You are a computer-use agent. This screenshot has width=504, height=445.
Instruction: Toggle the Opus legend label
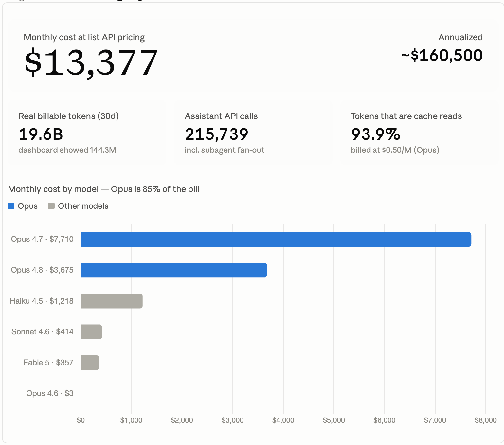point(27,206)
